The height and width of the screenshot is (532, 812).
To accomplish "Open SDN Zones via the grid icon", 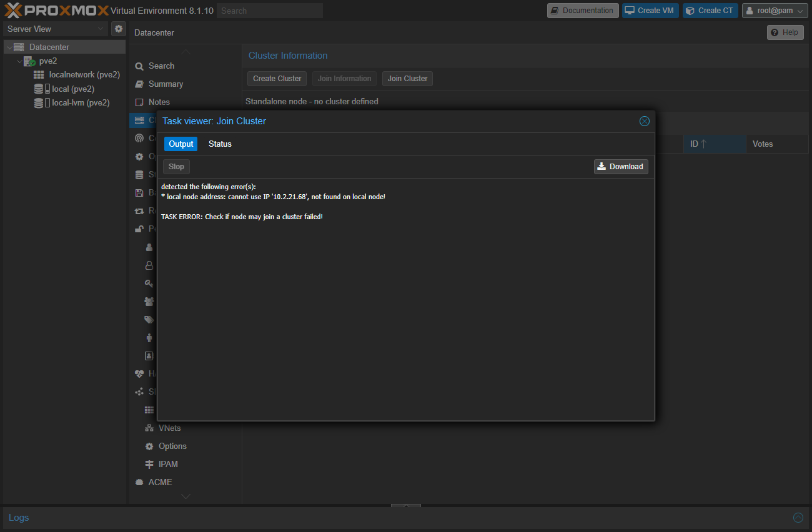I will tap(149, 410).
